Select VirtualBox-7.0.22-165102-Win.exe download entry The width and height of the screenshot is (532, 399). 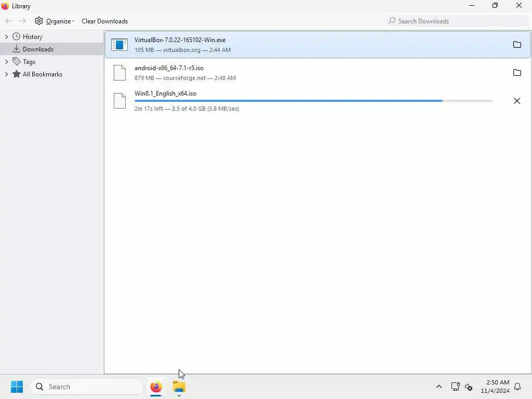(x=317, y=45)
